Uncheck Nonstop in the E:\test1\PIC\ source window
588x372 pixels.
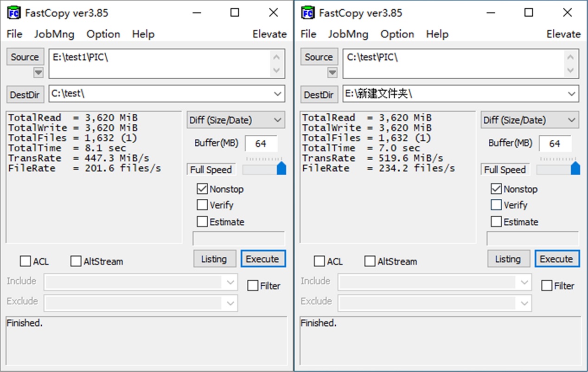(x=202, y=189)
